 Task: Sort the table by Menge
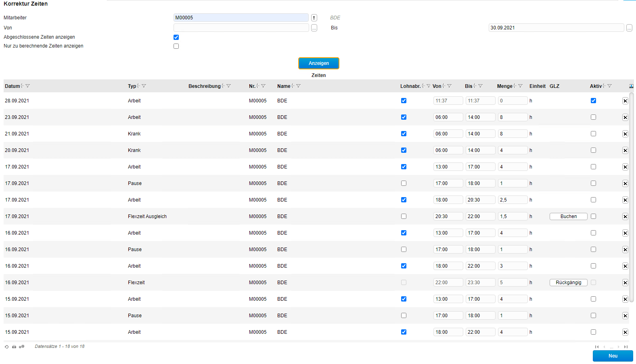pos(515,86)
